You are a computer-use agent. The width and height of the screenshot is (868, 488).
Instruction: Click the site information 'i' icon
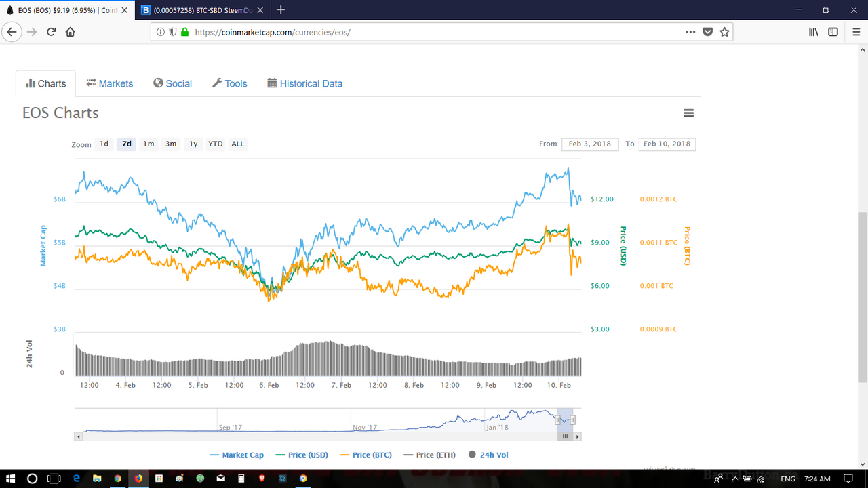[161, 32]
